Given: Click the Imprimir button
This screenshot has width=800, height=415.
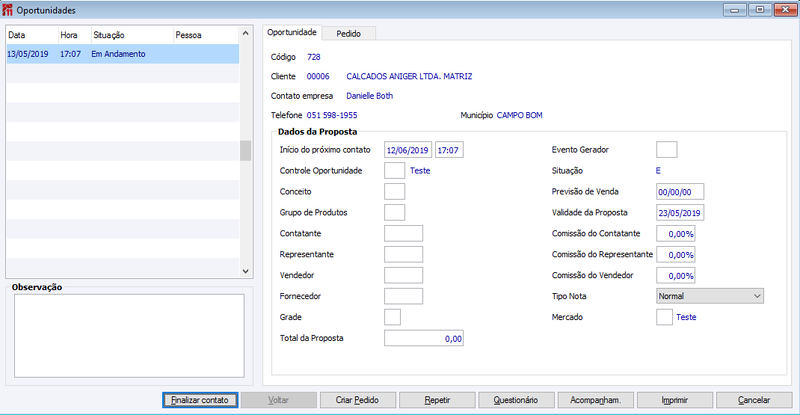Looking at the screenshot, I should click(674, 400).
